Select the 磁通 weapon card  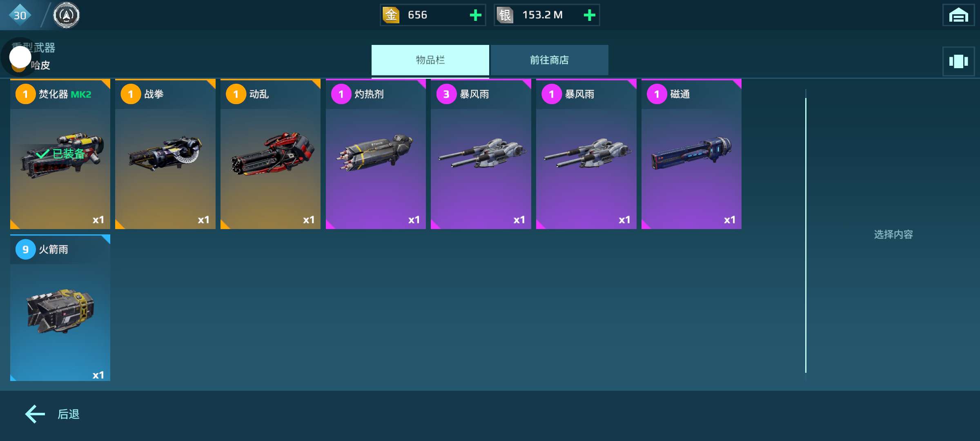click(691, 154)
